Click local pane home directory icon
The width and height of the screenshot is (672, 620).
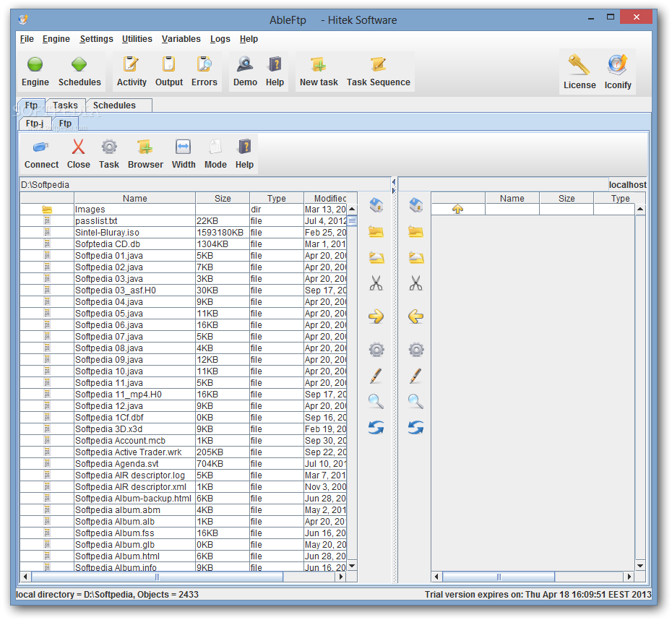[x=376, y=205]
